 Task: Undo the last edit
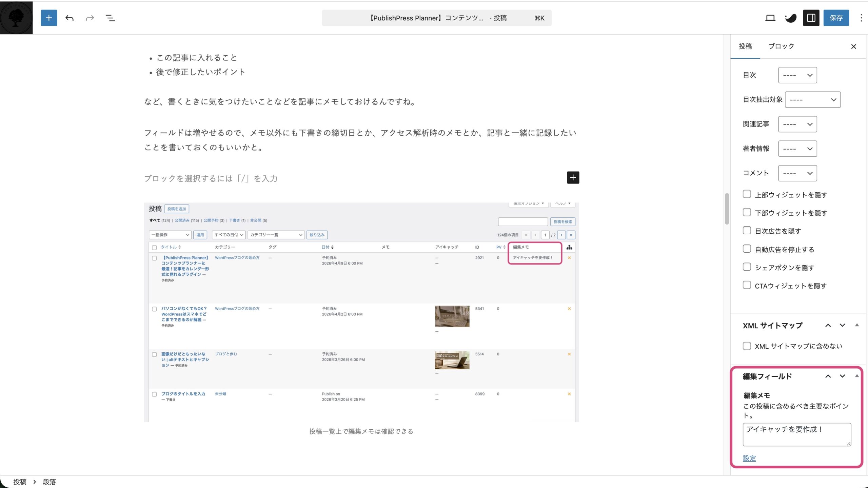[x=70, y=18]
